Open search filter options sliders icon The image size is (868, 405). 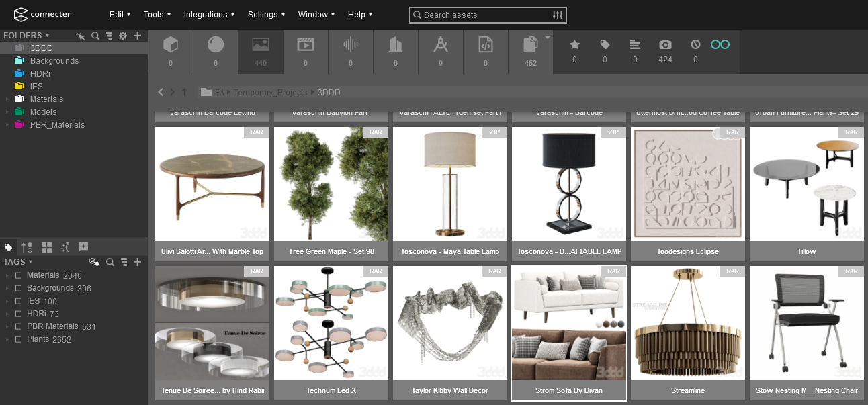(558, 15)
